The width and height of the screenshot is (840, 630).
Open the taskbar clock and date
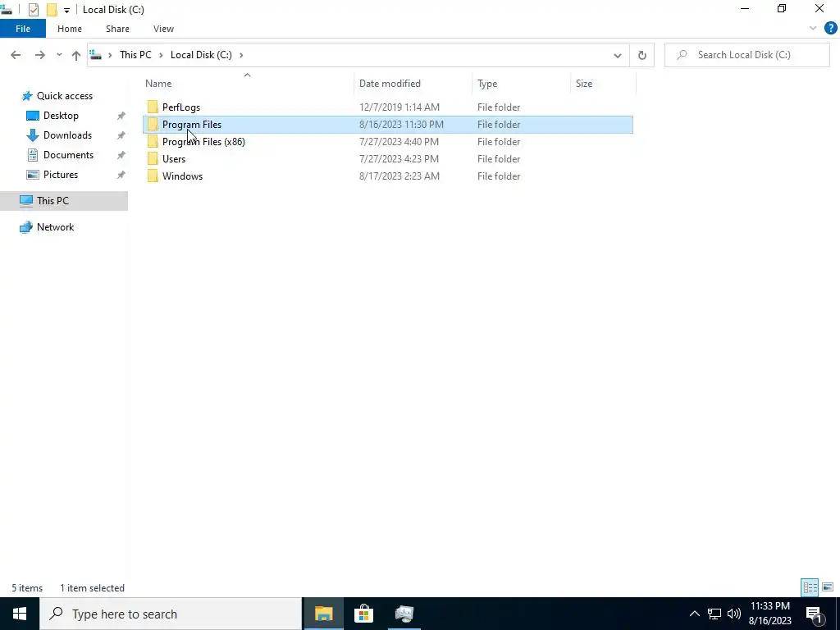[769, 614]
